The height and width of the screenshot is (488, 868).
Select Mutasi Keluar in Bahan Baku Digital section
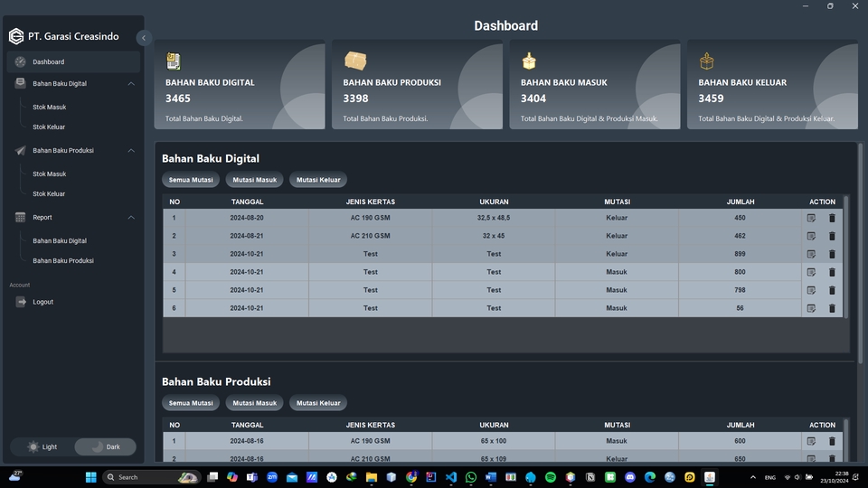(318, 180)
